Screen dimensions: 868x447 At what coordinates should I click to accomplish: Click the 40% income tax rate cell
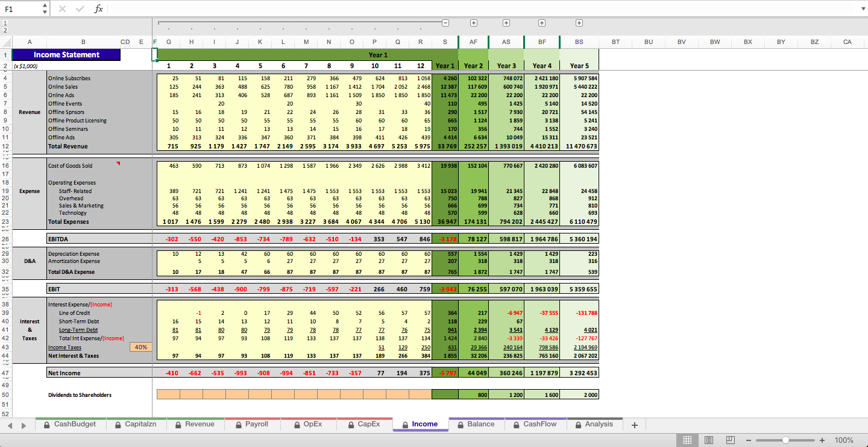click(x=140, y=347)
